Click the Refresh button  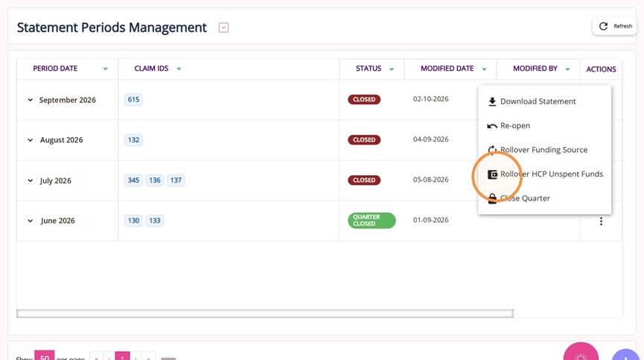click(x=614, y=26)
